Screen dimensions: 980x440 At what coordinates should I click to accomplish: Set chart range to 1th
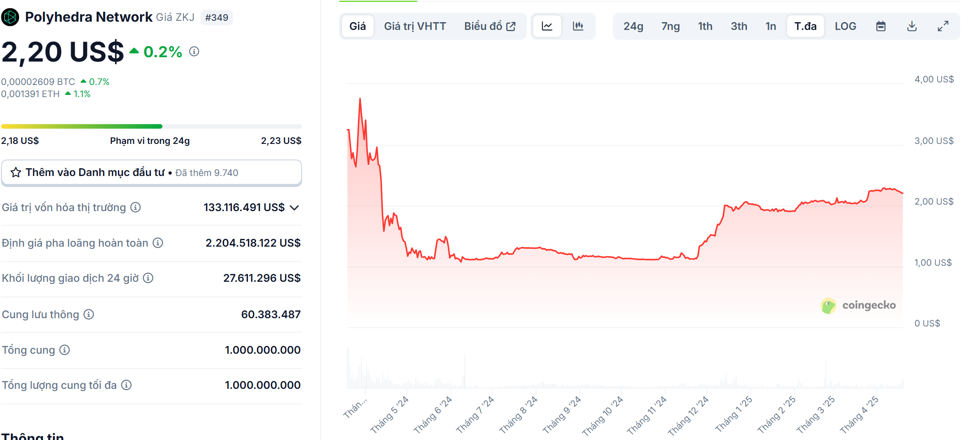click(x=705, y=26)
